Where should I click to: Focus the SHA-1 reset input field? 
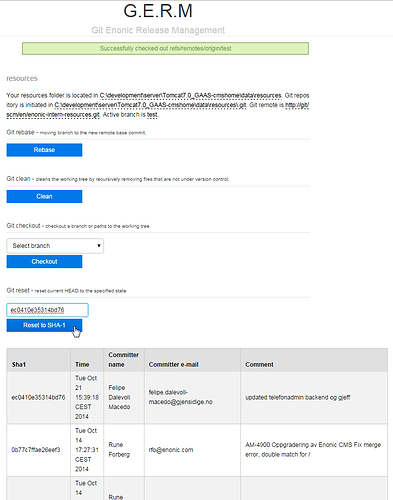47,310
